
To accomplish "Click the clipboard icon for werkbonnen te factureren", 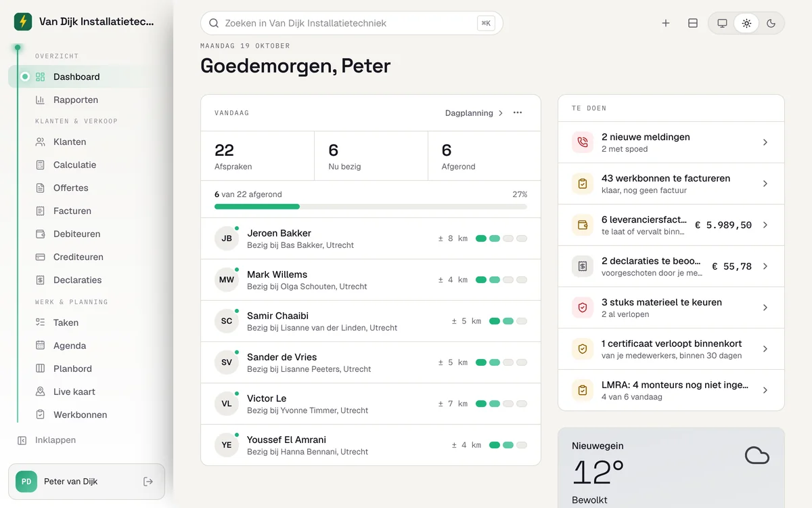I will pyautogui.click(x=583, y=184).
